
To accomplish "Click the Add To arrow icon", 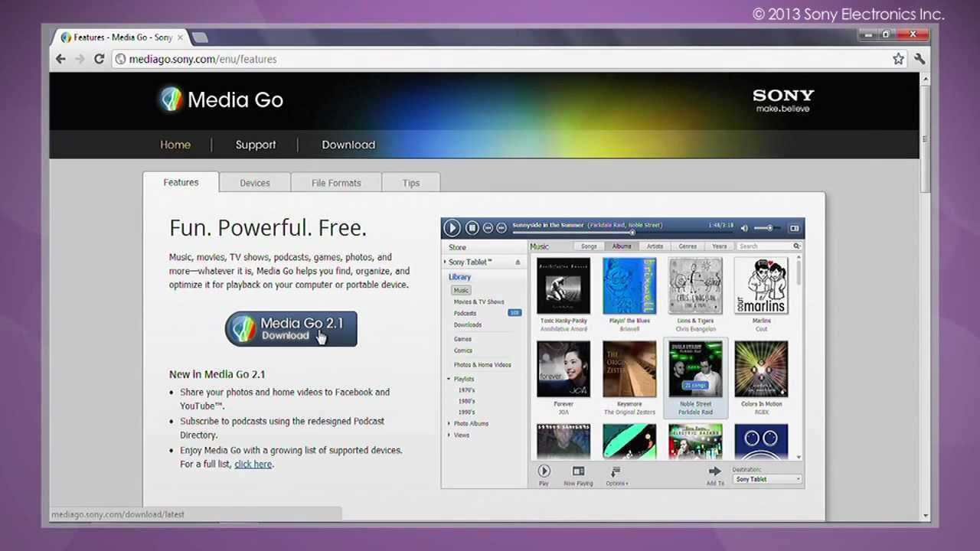I will [715, 471].
